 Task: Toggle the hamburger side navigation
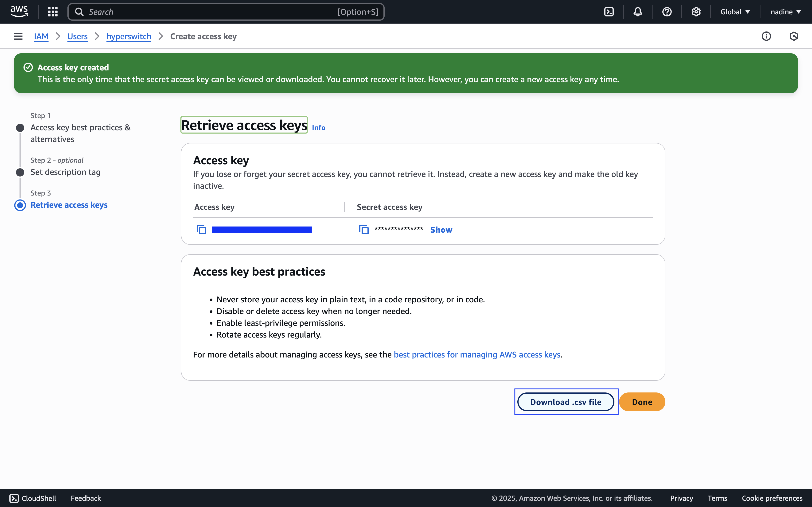click(x=18, y=36)
